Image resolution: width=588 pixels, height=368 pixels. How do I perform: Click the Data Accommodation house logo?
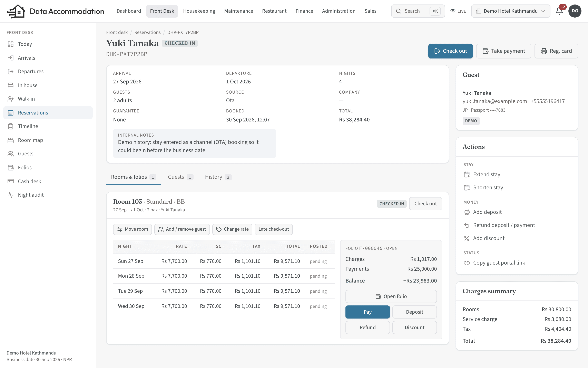click(x=16, y=11)
